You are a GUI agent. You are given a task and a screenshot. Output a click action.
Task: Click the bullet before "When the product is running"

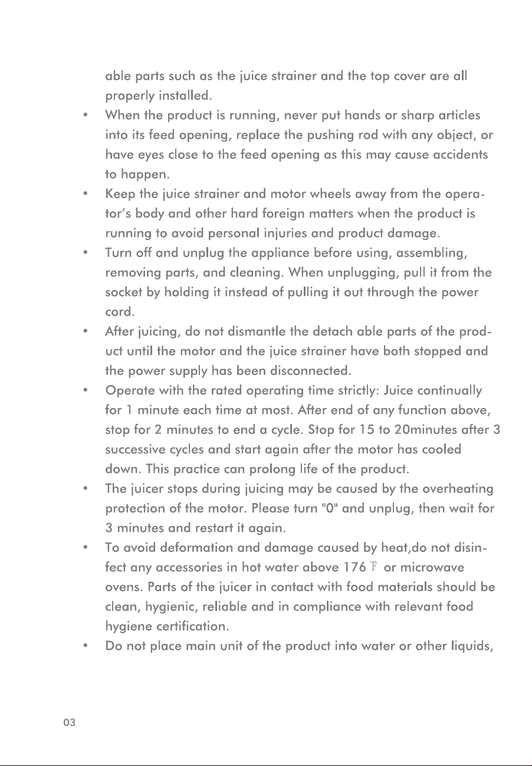[x=87, y=114]
